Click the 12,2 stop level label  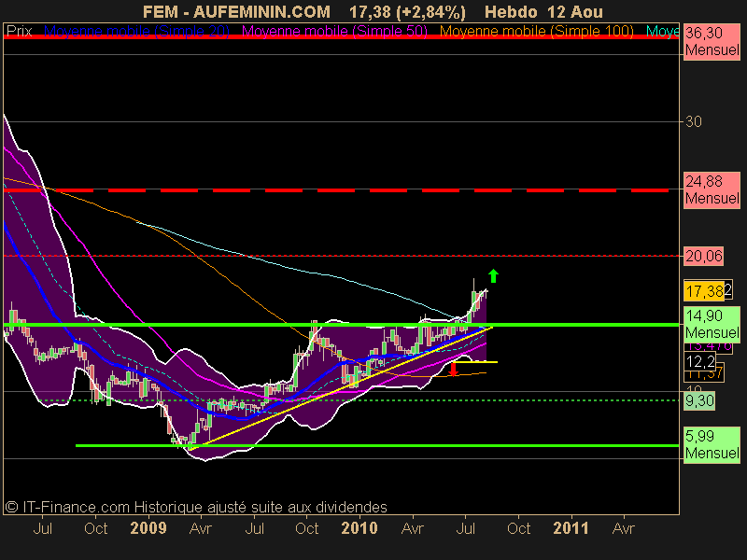tap(700, 362)
